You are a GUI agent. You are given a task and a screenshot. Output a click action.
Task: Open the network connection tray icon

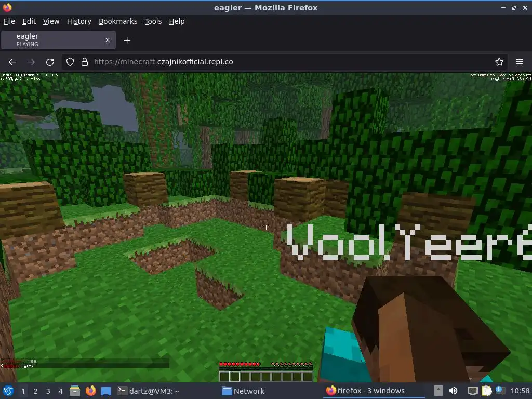472,391
